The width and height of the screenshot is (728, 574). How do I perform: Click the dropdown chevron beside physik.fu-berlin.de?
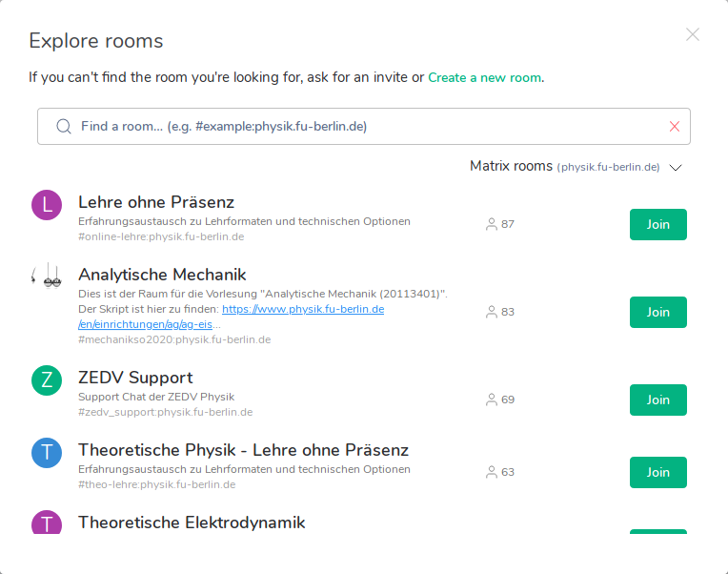click(x=676, y=168)
